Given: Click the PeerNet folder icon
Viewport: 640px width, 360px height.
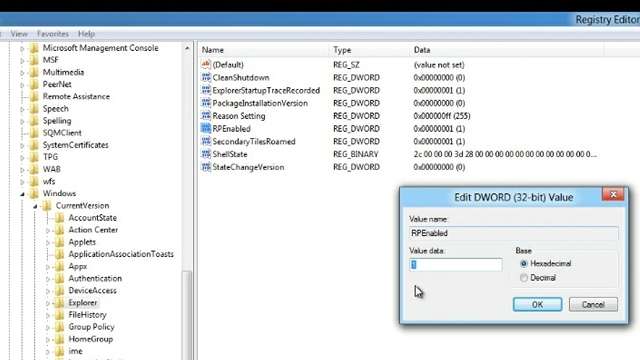Looking at the screenshot, I should click(34, 84).
